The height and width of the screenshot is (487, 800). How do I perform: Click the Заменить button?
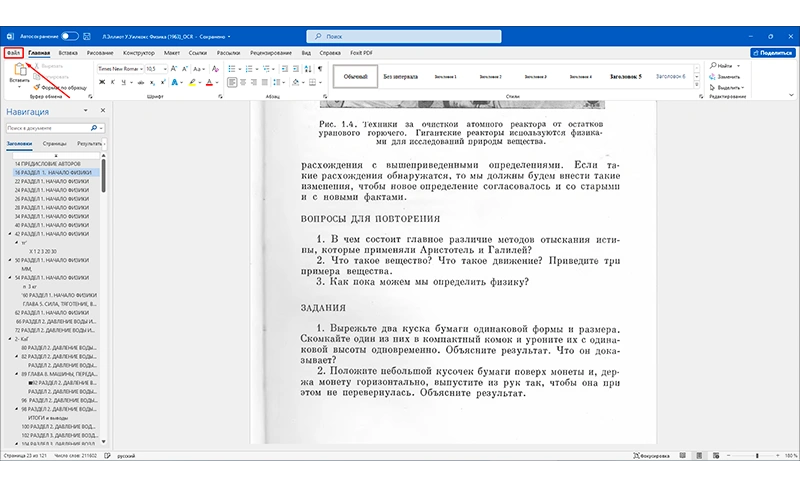coord(724,76)
